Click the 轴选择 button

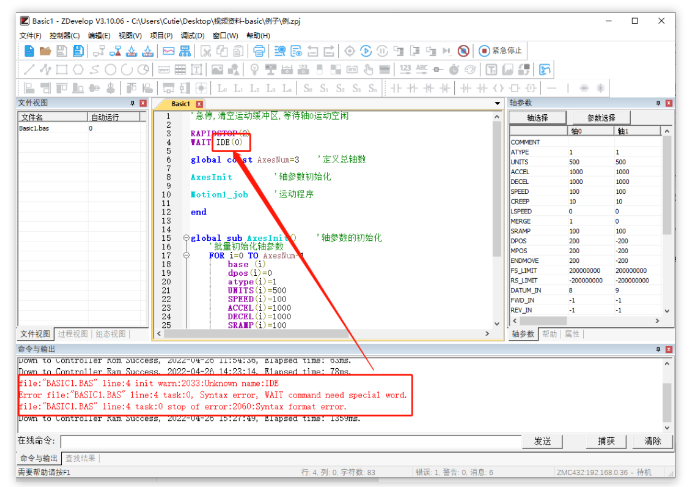537,118
